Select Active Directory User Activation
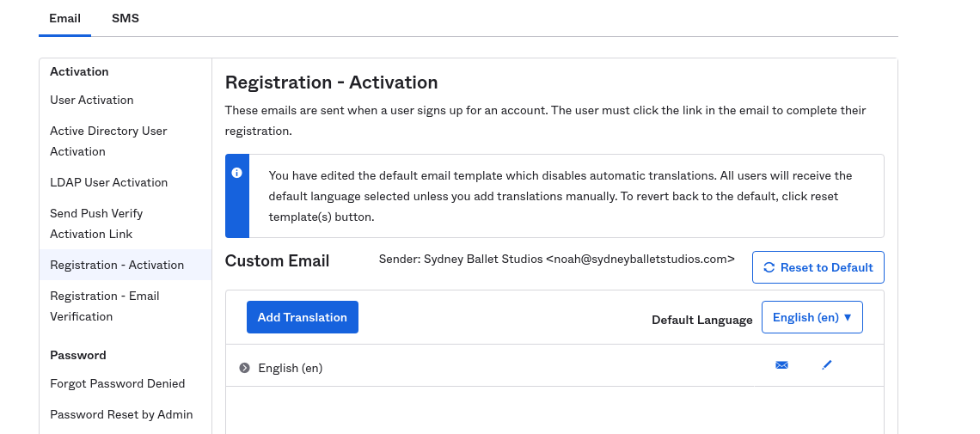Image resolution: width=980 pixels, height=434 pixels. (108, 141)
